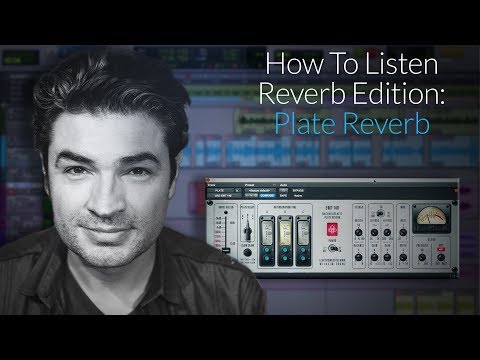Open the UAD EMT 140 insert selector
Viewport: 480px width, 360px height.
[224, 196]
